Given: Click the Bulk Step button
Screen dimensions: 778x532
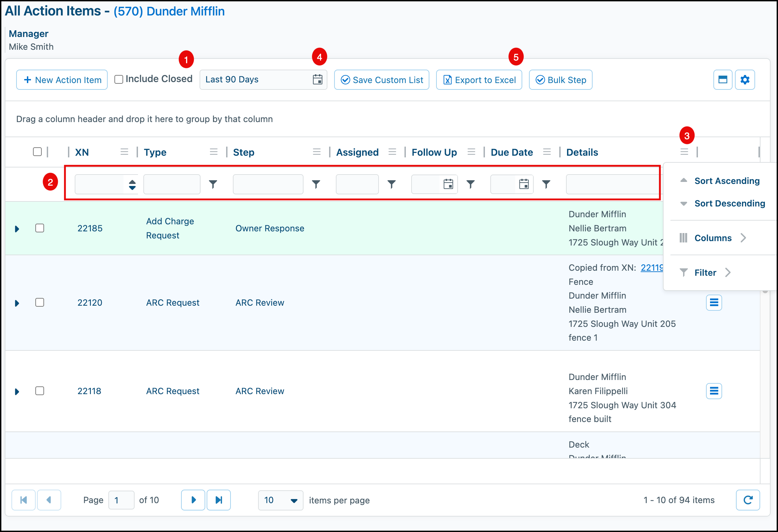Looking at the screenshot, I should 561,80.
